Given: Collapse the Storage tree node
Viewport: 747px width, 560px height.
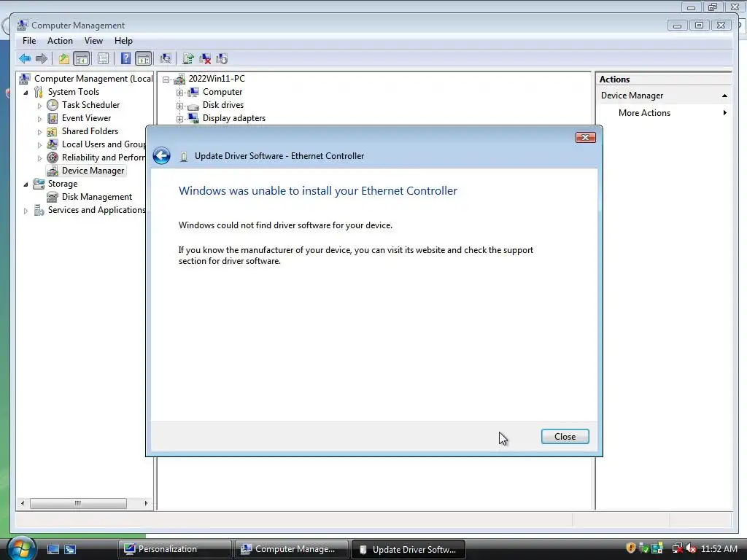Looking at the screenshot, I should pos(26,184).
